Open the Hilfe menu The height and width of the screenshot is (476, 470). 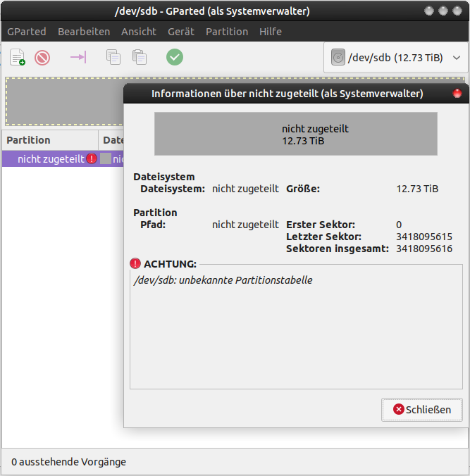(x=271, y=32)
